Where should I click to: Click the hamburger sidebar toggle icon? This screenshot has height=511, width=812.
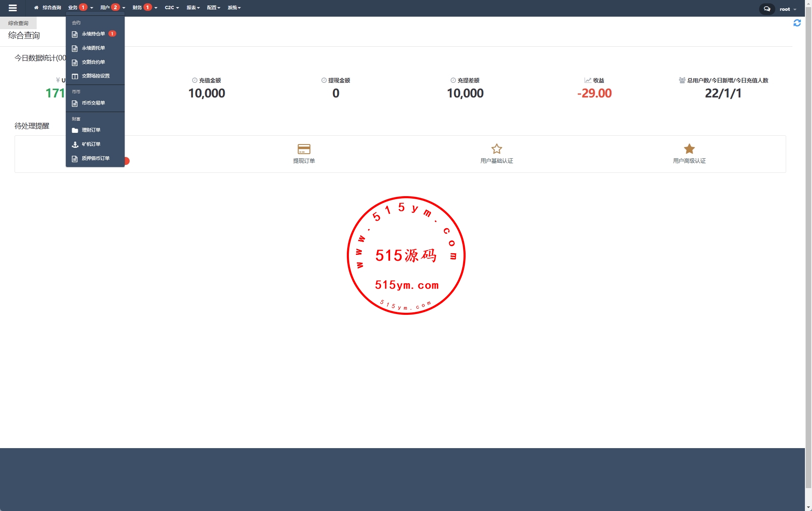point(13,8)
